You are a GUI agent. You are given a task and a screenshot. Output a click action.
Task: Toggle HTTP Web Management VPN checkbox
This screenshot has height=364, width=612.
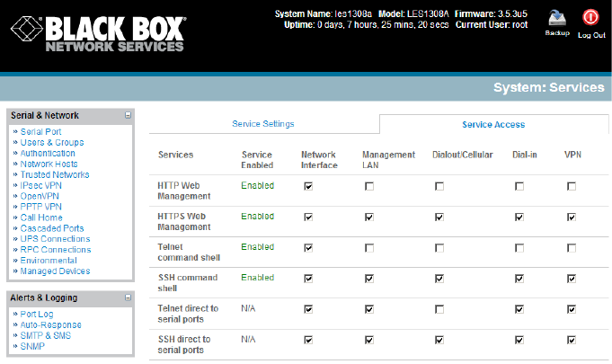(x=572, y=186)
